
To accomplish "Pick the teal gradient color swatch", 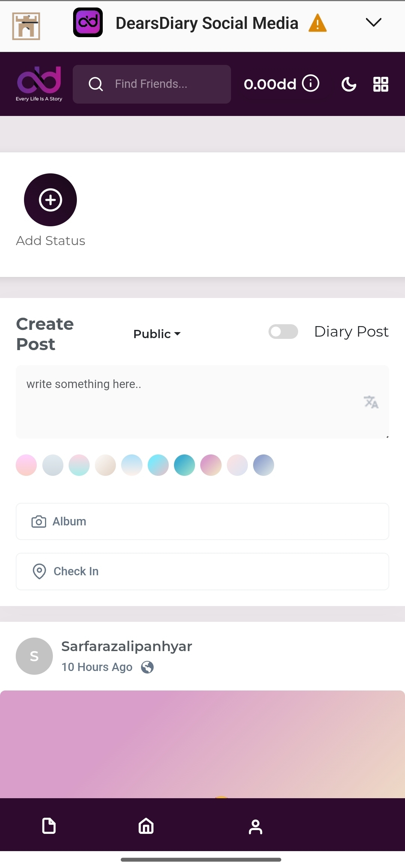I will point(184,465).
